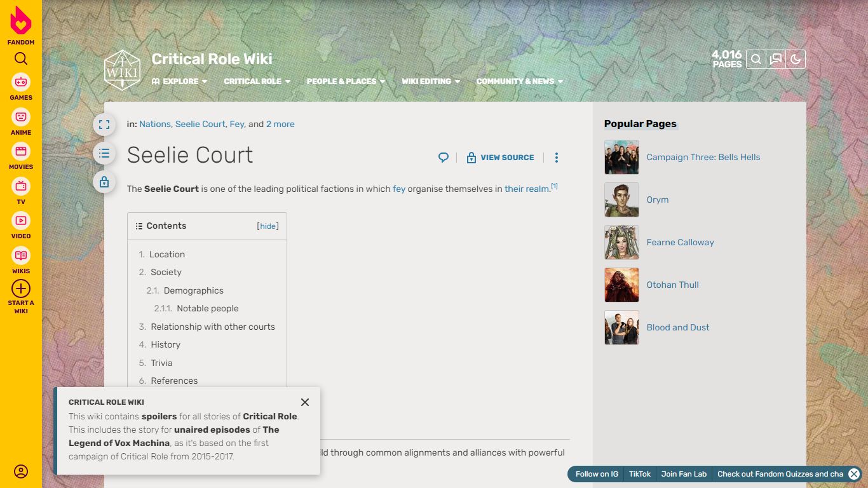Open the Fey category link
The image size is (868, 488).
237,125
